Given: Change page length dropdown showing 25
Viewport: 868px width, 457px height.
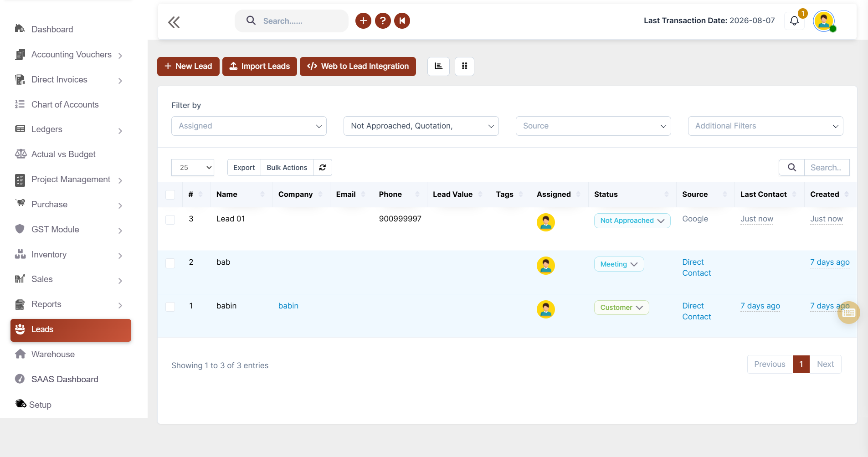Looking at the screenshot, I should [x=193, y=167].
